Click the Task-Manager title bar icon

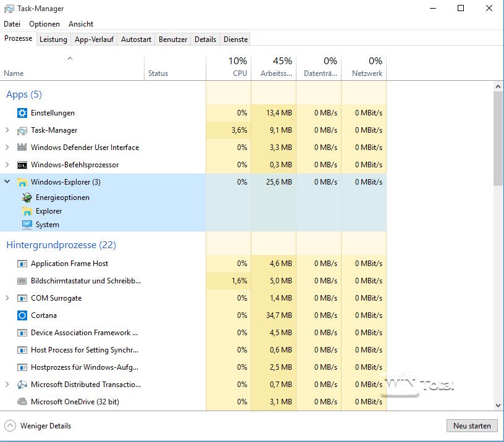[x=9, y=9]
